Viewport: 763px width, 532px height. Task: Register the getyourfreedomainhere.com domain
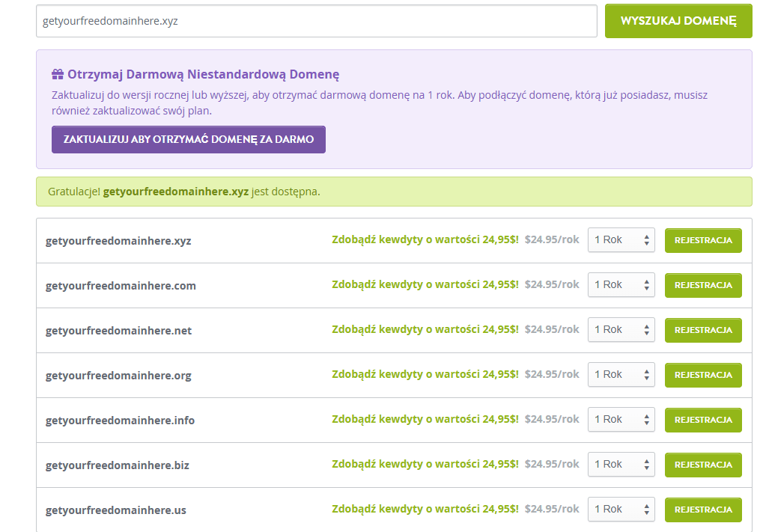(x=703, y=285)
